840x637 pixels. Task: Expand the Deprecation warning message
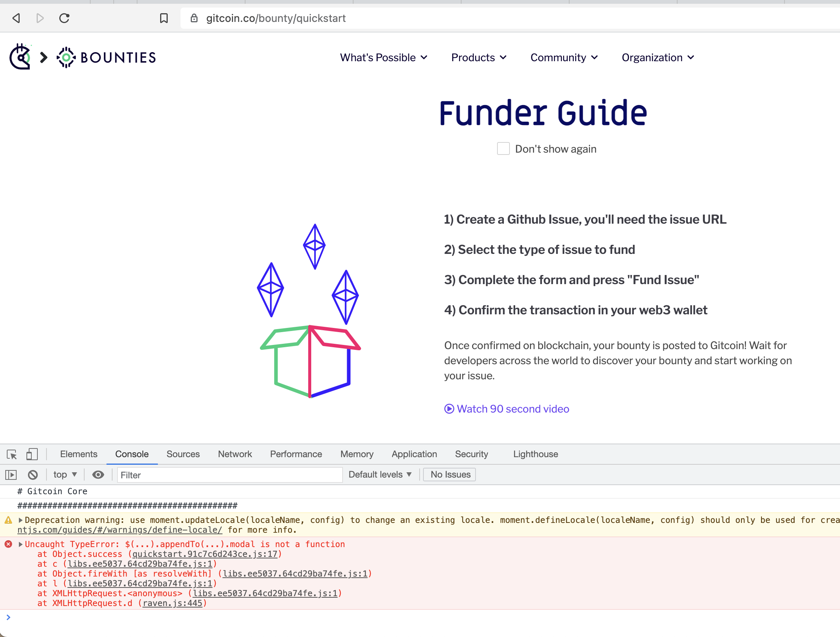pos(21,520)
